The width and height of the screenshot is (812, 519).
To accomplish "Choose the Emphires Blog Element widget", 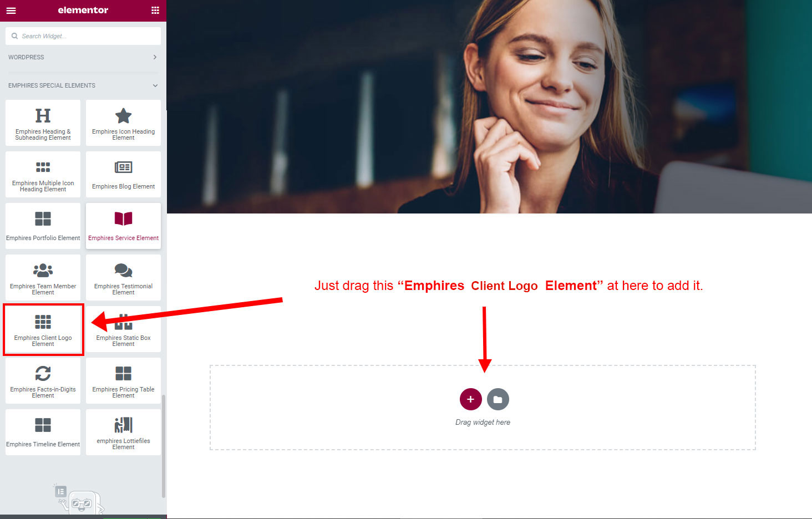I will click(123, 175).
